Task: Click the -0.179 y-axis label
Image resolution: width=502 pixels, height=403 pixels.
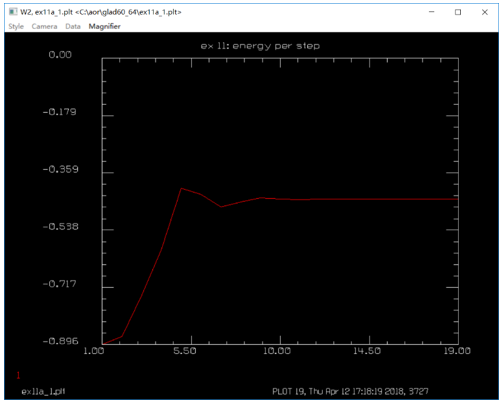Action: click(60, 112)
